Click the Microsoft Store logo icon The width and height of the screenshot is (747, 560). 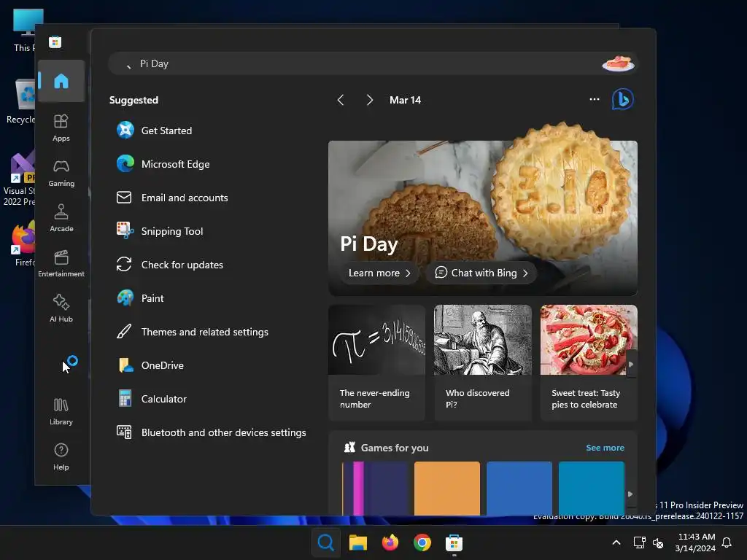(55, 42)
